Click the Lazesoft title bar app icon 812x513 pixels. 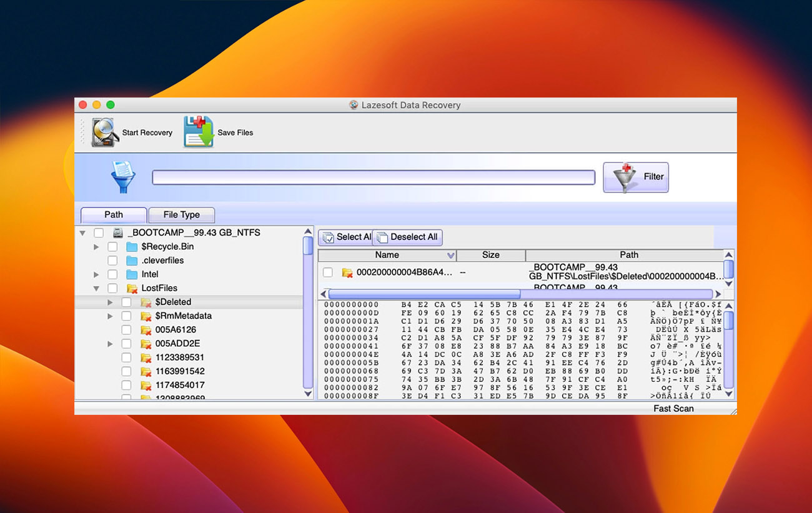click(354, 105)
